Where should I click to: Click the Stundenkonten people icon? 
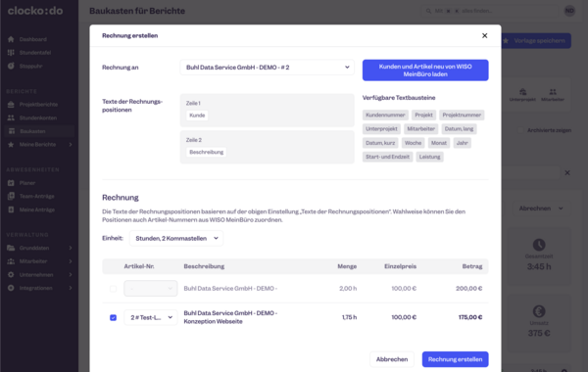[x=11, y=118]
